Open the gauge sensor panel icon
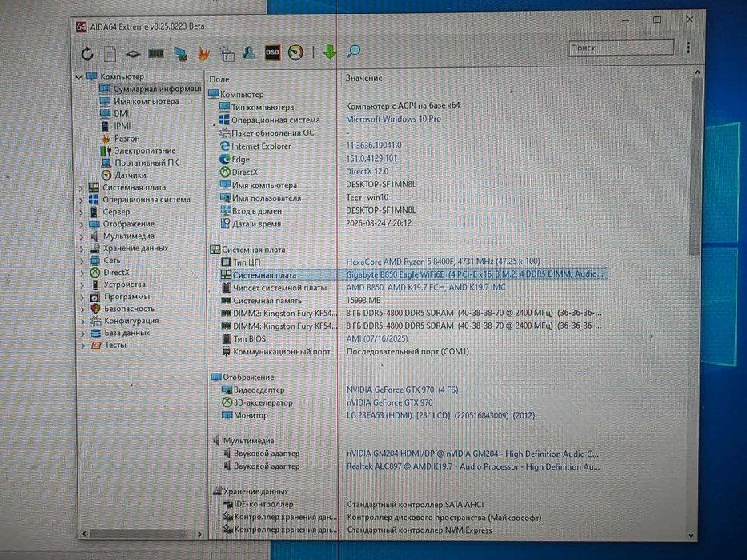 (295, 52)
